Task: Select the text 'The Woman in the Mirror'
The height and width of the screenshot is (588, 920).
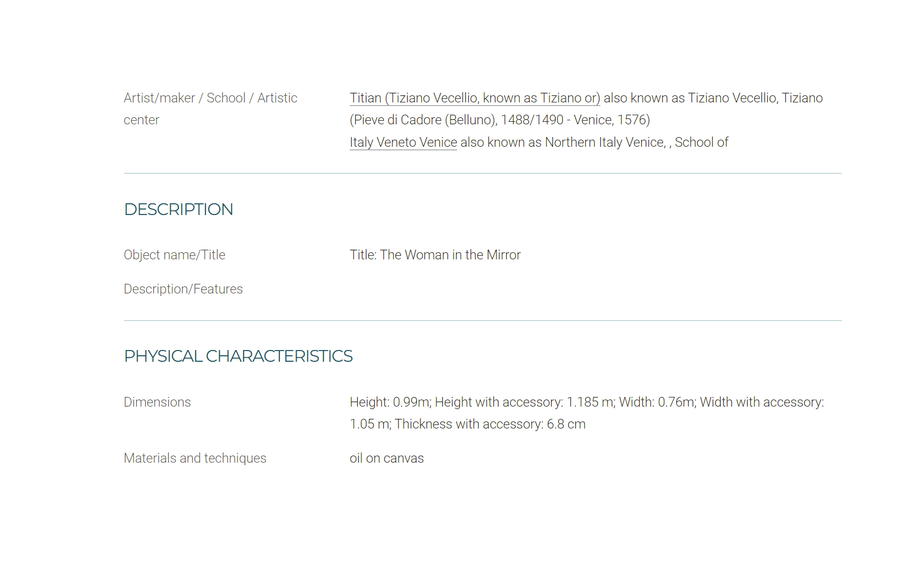Action: (450, 255)
